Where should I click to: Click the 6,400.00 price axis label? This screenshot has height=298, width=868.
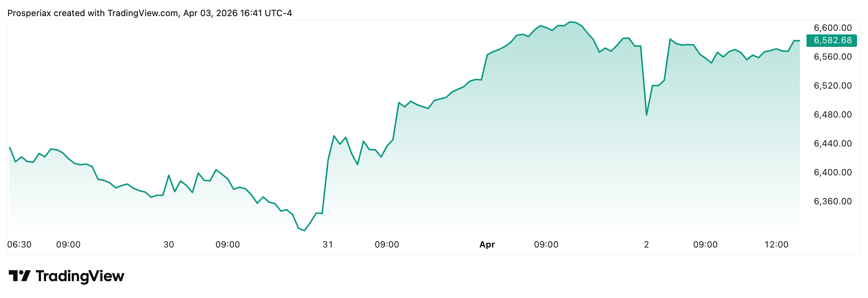click(x=833, y=172)
